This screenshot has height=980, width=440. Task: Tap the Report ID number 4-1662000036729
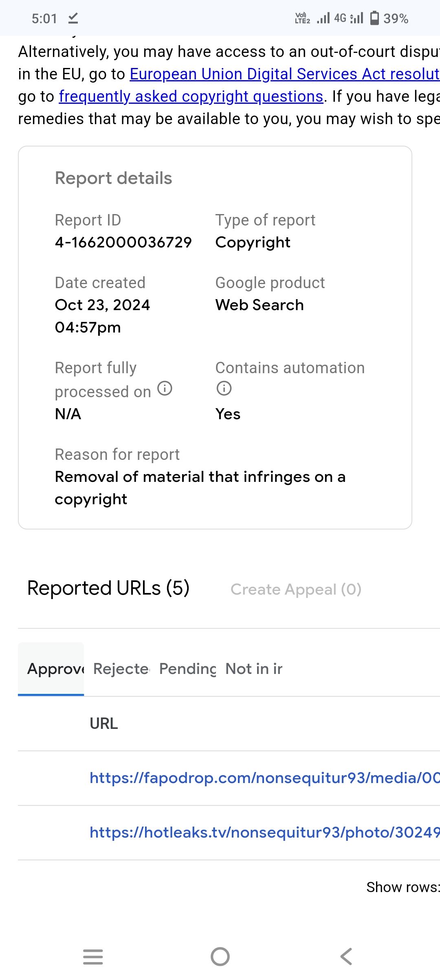pos(123,242)
